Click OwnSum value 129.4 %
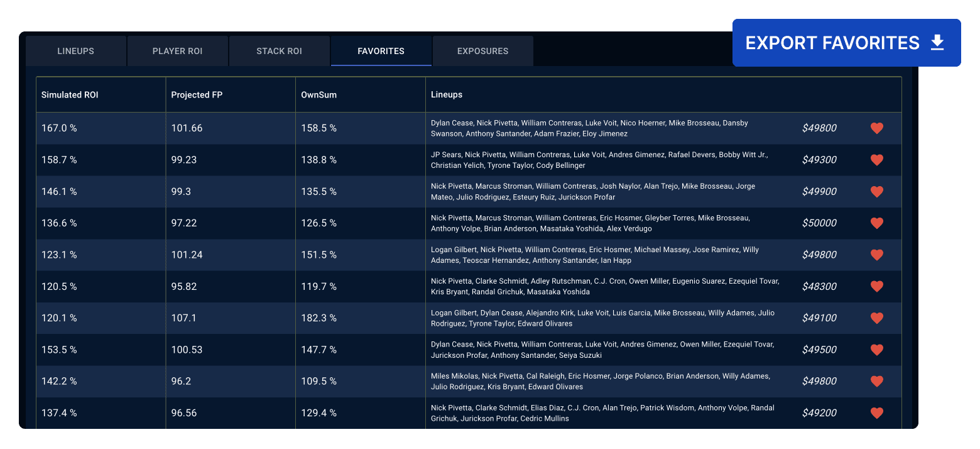The width and height of the screenshot is (980, 449). tap(318, 413)
